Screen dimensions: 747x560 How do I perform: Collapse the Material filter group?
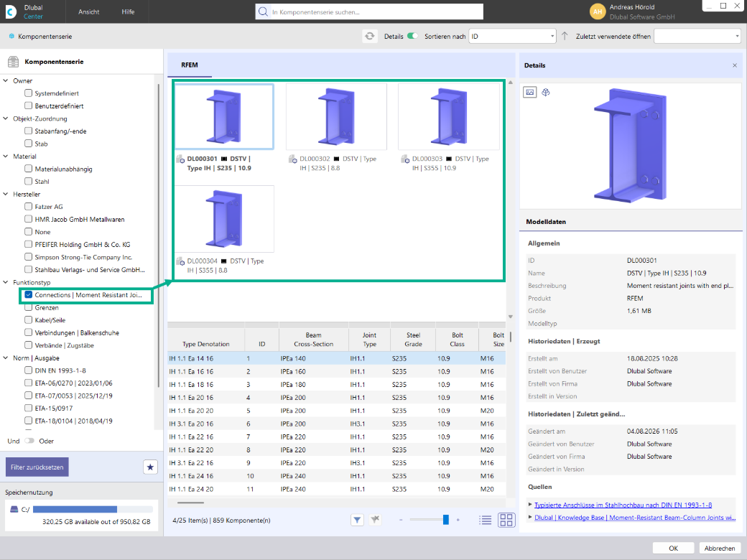[6, 157]
